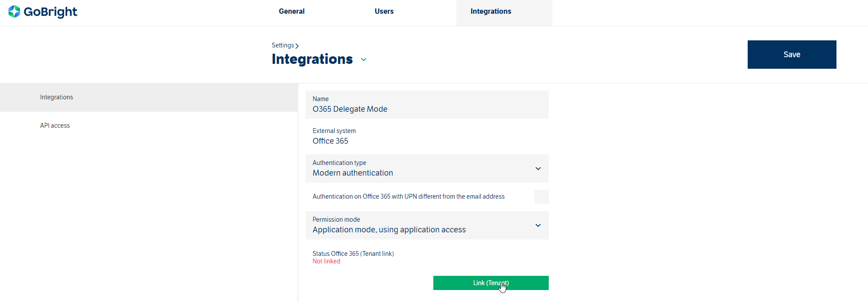Select Integrations in the left sidebar
Viewport: 868px width, 302px height.
point(56,97)
